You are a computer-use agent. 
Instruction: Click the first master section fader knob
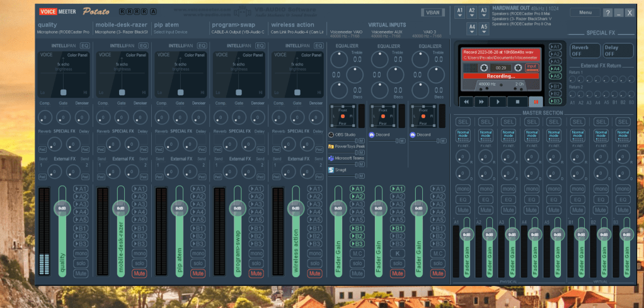click(x=466, y=234)
